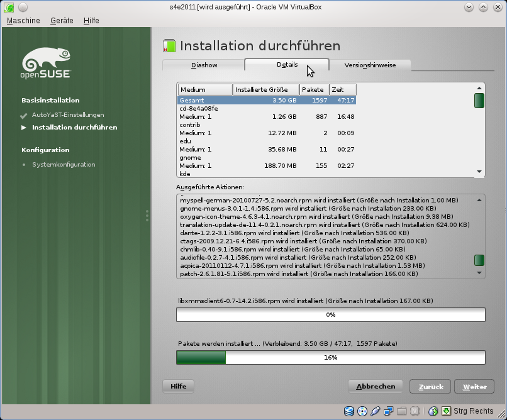Click the shared folders status icon
The image size is (507, 420).
click(401, 411)
